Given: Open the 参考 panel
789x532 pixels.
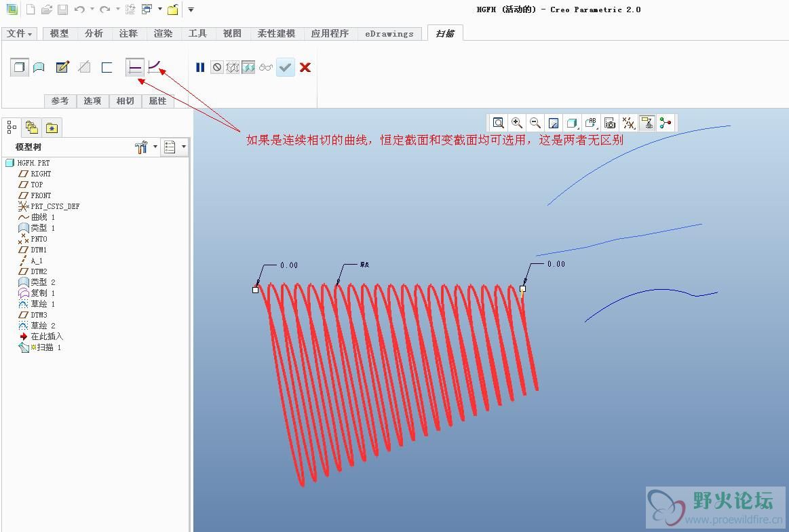Looking at the screenshot, I should tap(60, 100).
